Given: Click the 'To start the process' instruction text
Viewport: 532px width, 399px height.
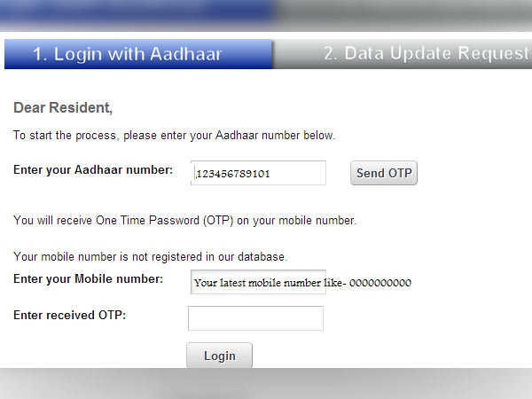Looking at the screenshot, I should click(174, 136).
